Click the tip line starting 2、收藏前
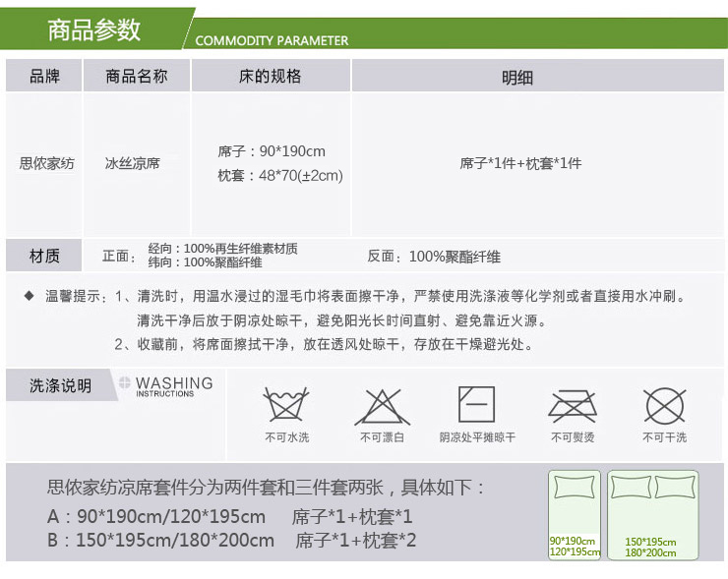This screenshot has height=579, width=728. tap(324, 344)
